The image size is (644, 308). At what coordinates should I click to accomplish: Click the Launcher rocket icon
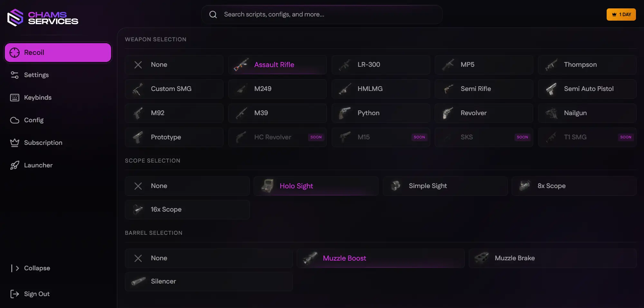(x=14, y=165)
